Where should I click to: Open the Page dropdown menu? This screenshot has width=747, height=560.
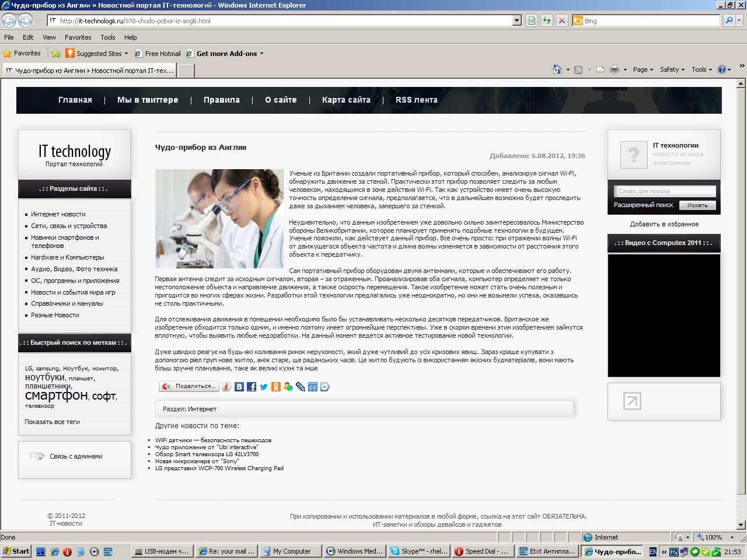(x=643, y=69)
